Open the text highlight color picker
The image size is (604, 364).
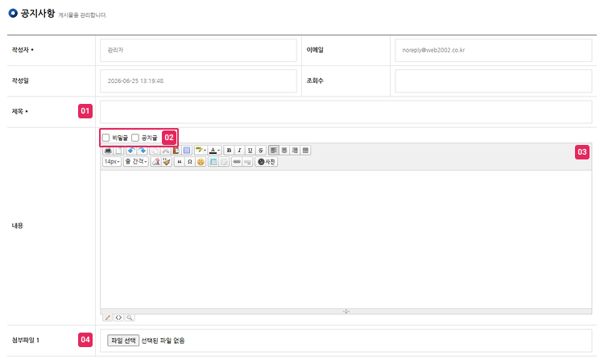[201, 151]
